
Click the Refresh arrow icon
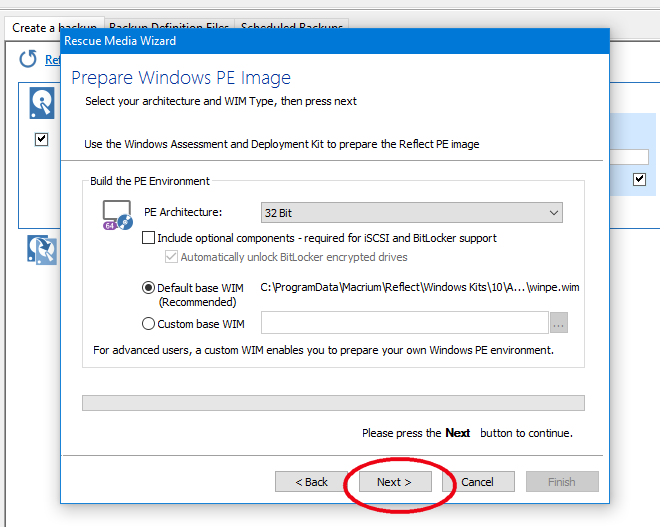pos(28,60)
